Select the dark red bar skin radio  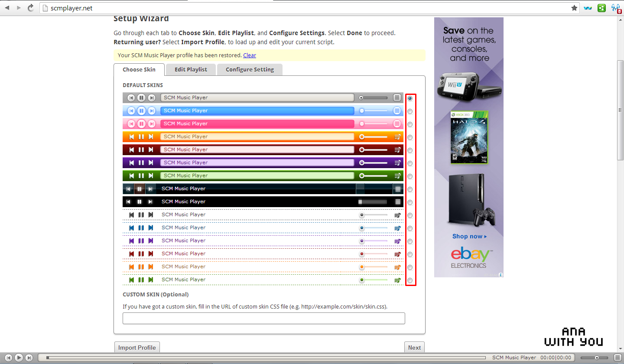point(410,150)
